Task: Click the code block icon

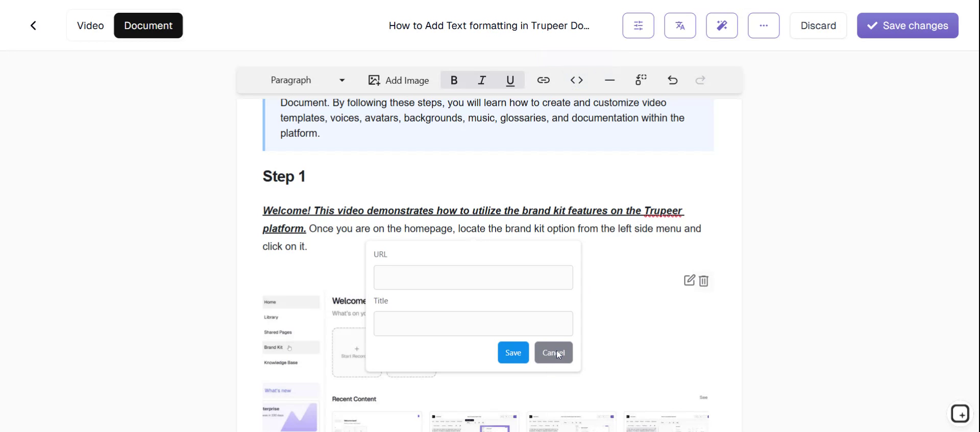Action: point(577,80)
